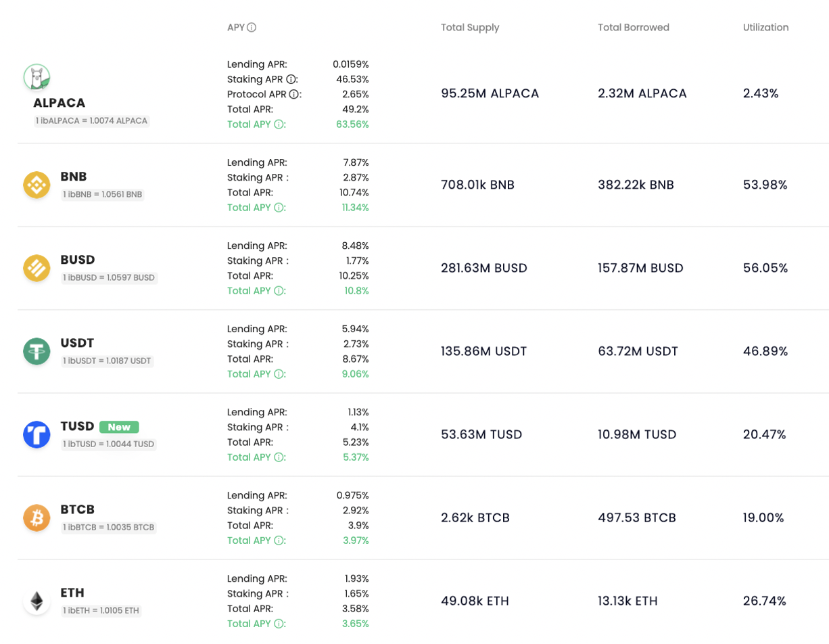829x644 pixels.
Task: Click info icon beside BTCB Total APY
Action: pyautogui.click(x=279, y=540)
